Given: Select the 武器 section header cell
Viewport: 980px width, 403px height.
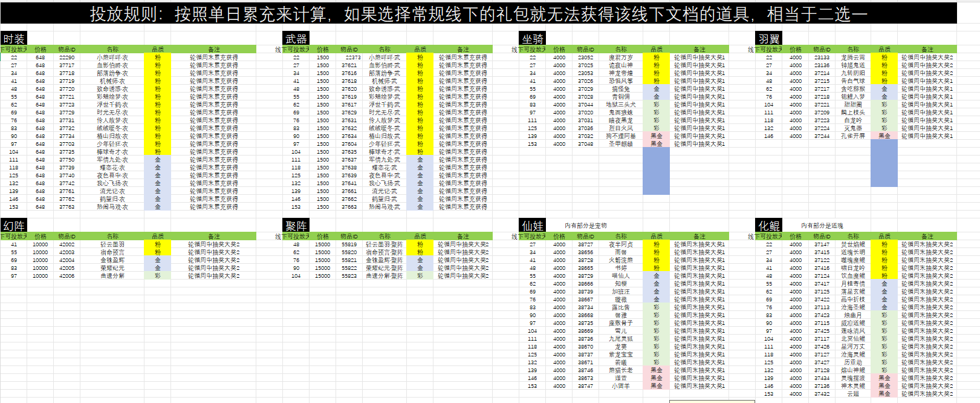Looking at the screenshot, I should (296, 39).
